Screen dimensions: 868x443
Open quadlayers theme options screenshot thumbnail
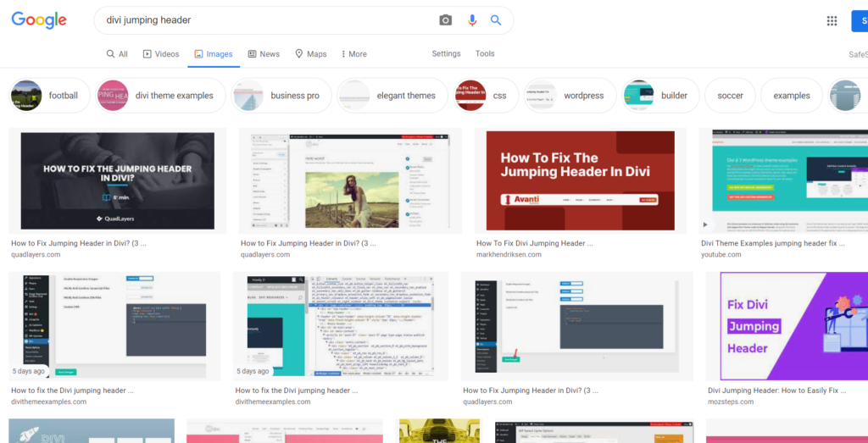point(576,326)
